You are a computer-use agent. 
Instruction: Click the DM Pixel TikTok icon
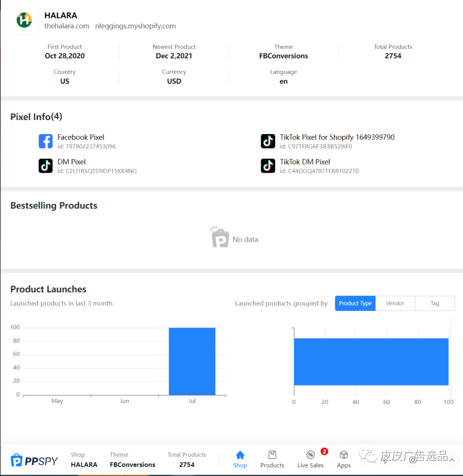45,166
